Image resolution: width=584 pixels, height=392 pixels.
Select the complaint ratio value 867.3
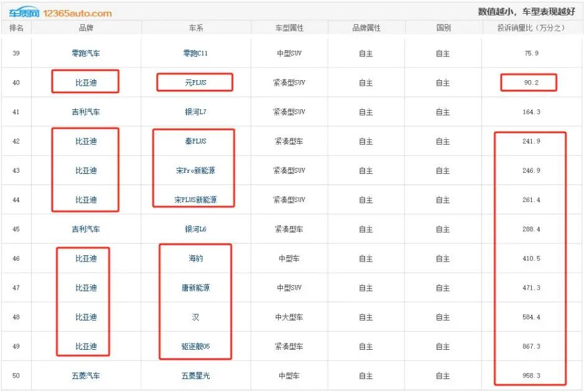(532, 347)
